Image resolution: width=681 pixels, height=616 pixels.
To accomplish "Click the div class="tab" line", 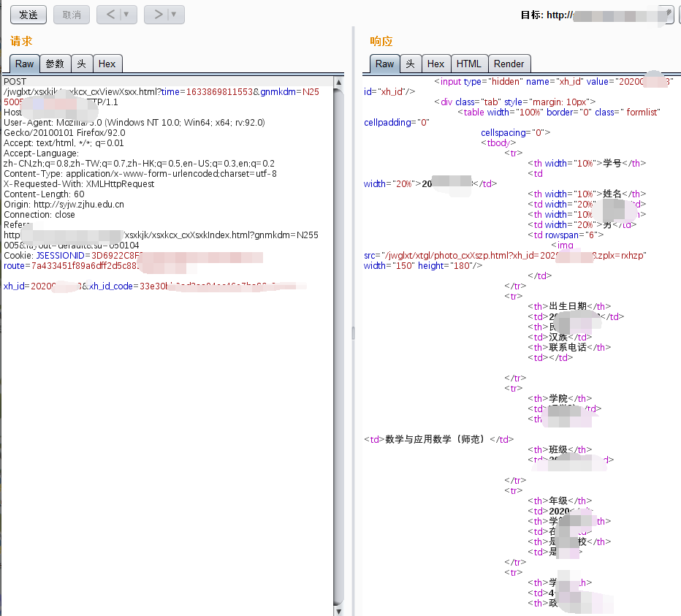I will coord(515,102).
